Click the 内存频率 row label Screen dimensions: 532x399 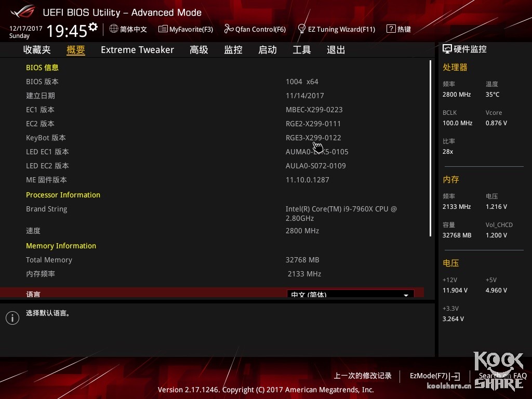(41, 274)
